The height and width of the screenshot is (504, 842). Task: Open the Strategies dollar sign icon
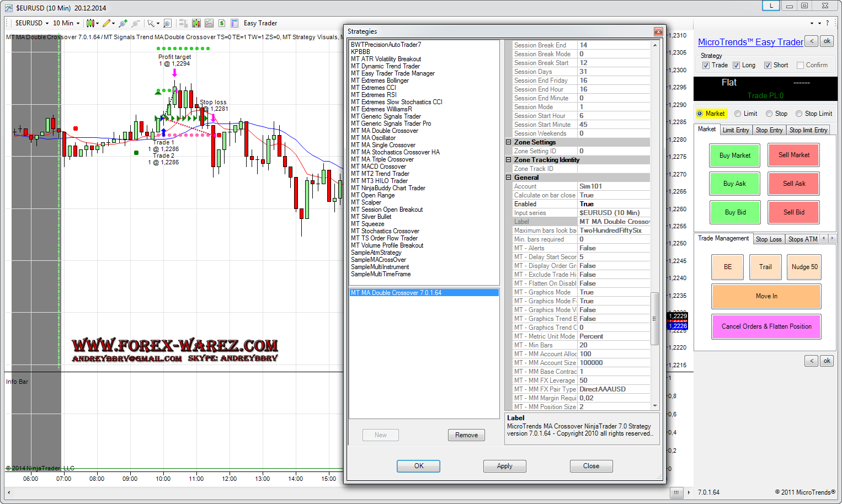point(222,23)
